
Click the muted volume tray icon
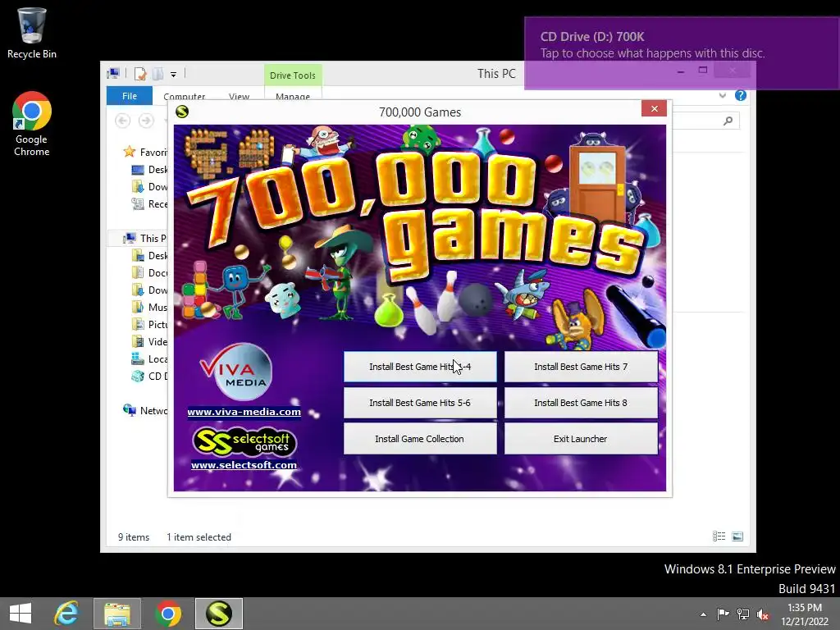pyautogui.click(x=763, y=614)
